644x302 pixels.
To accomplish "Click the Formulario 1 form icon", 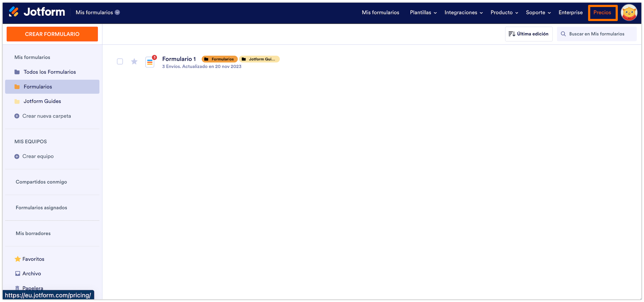I will (x=150, y=62).
